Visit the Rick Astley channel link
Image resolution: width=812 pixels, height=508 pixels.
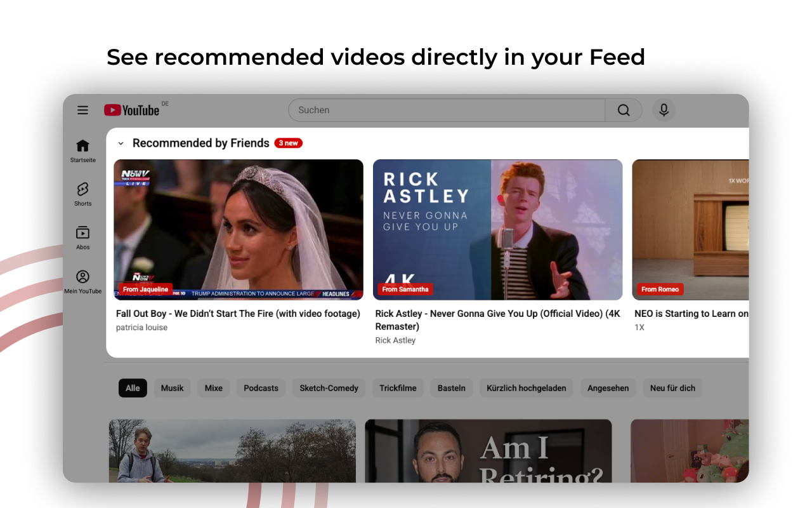tap(395, 340)
